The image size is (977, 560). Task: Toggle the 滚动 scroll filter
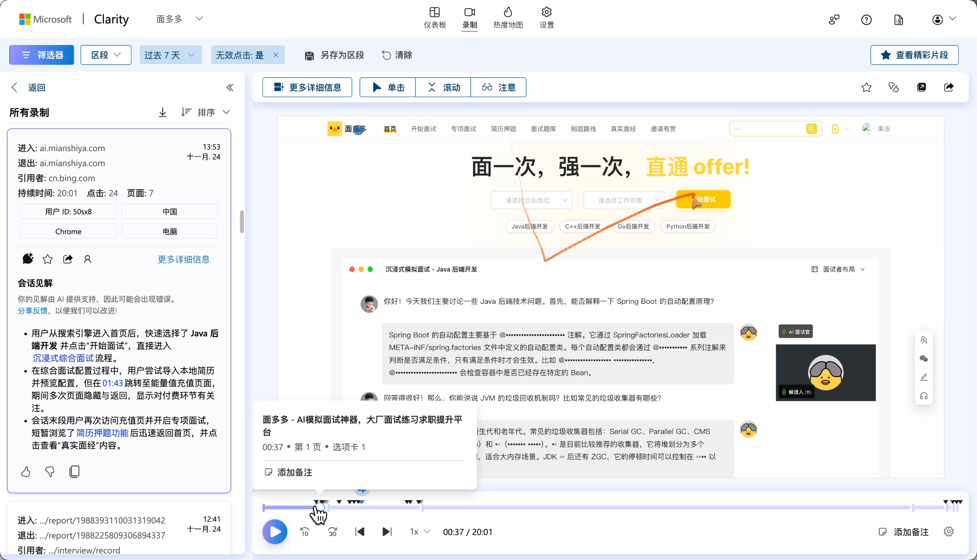coord(443,87)
